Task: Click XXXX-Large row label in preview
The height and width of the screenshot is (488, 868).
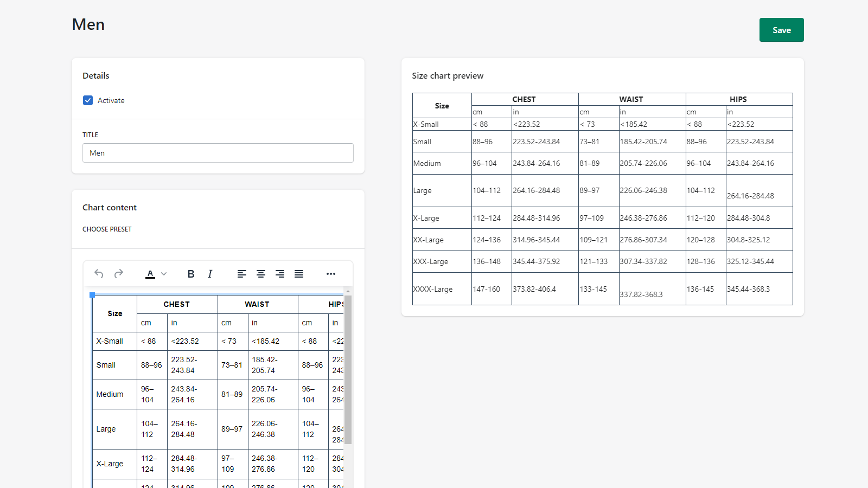Action: 433,289
